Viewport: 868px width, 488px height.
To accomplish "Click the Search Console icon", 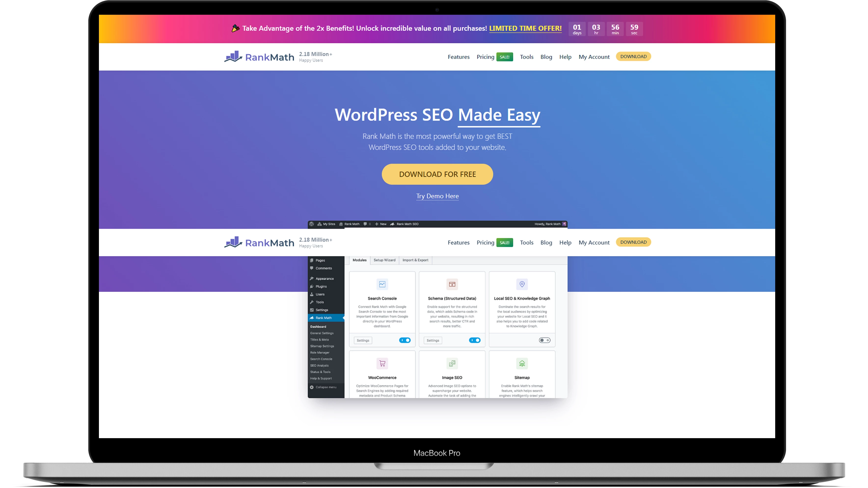I will [382, 284].
